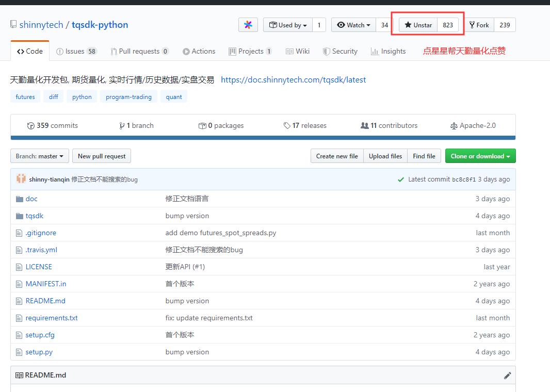Switch to the Code tab

30,51
